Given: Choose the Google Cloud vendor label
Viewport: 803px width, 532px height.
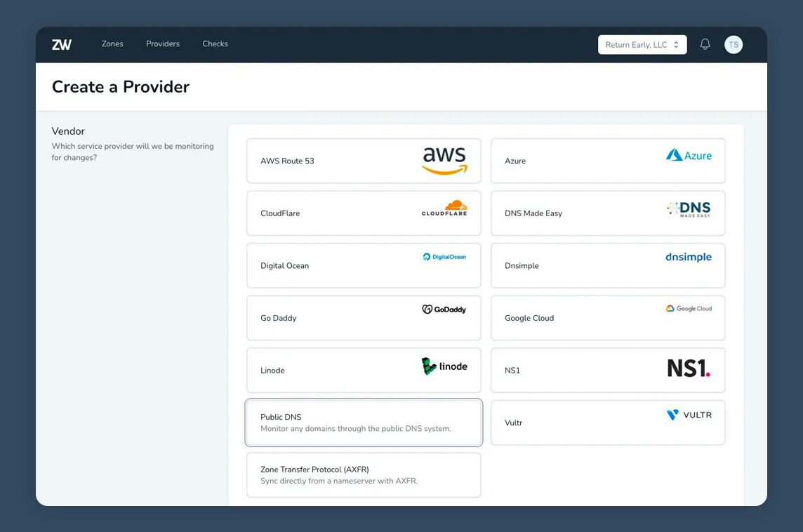Looking at the screenshot, I should pyautogui.click(x=529, y=318).
